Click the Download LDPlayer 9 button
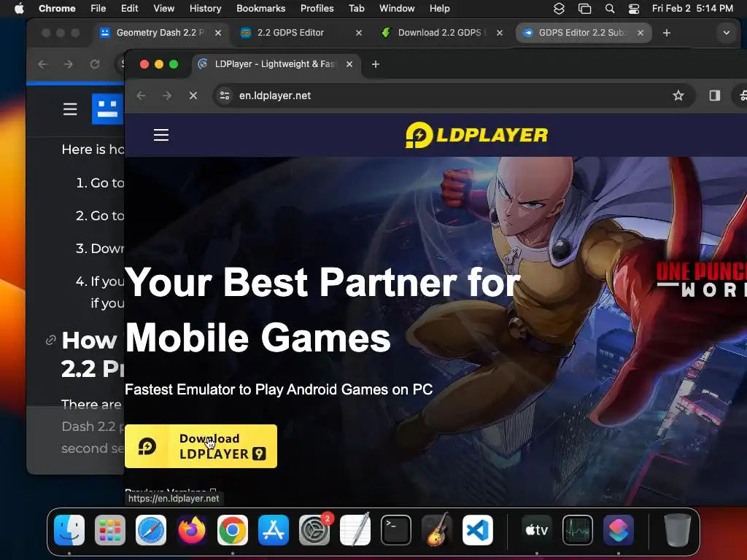The width and height of the screenshot is (747, 560). [201, 446]
